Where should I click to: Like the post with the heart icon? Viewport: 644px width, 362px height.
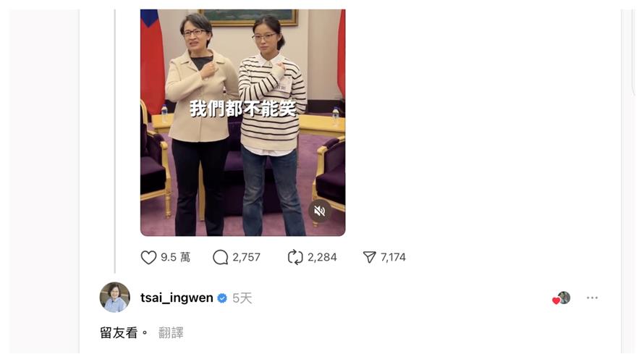[148, 258]
